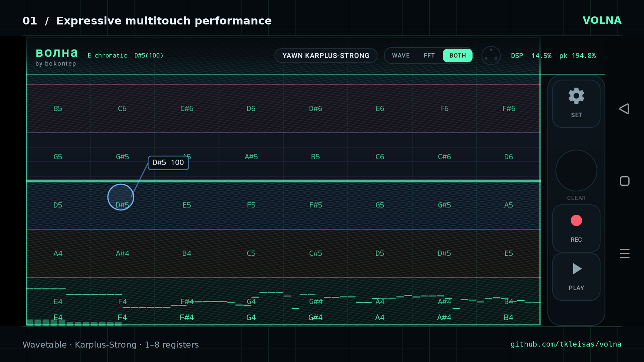Click the three-dot circular indicator icon
The width and height of the screenshot is (644, 362).
pyautogui.click(x=491, y=55)
